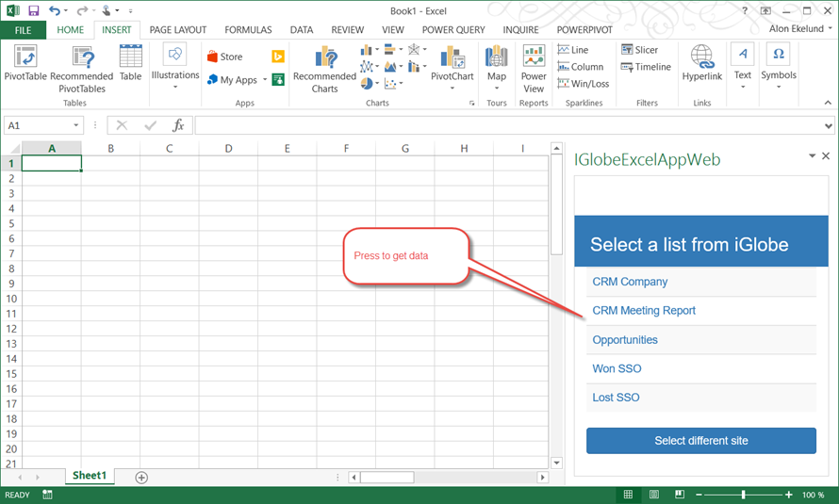Image resolution: width=839 pixels, height=504 pixels.
Task: Switch to the FORMULAS tab
Action: [248, 30]
